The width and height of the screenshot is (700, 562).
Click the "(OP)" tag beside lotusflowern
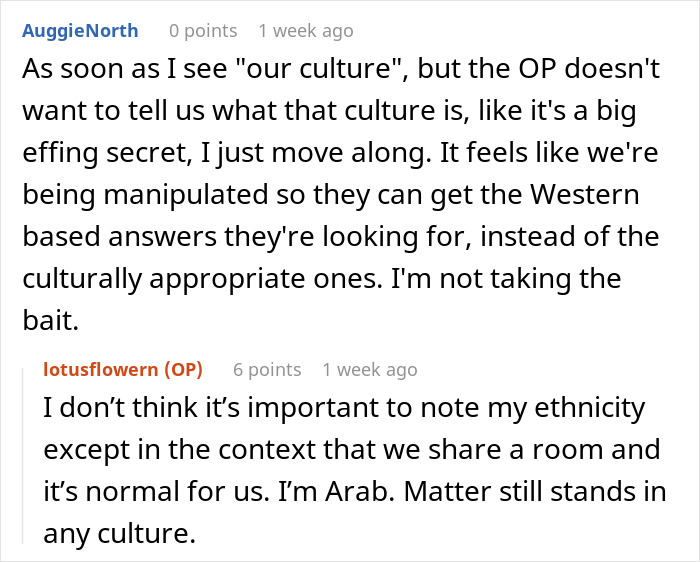[x=184, y=369]
